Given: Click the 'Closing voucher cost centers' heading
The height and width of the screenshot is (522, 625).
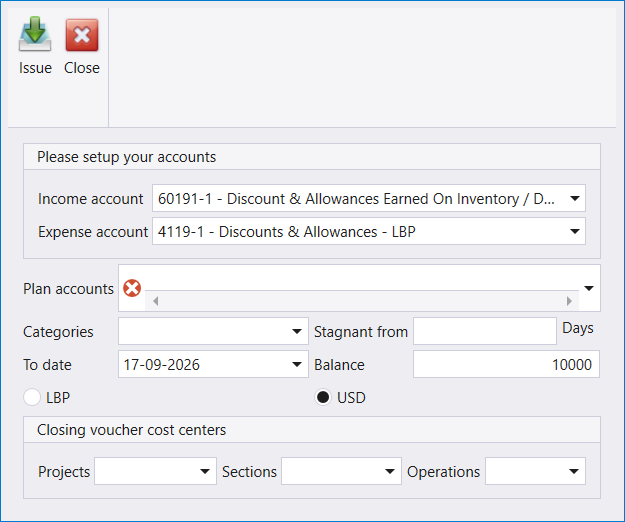Looking at the screenshot, I should (x=132, y=430).
